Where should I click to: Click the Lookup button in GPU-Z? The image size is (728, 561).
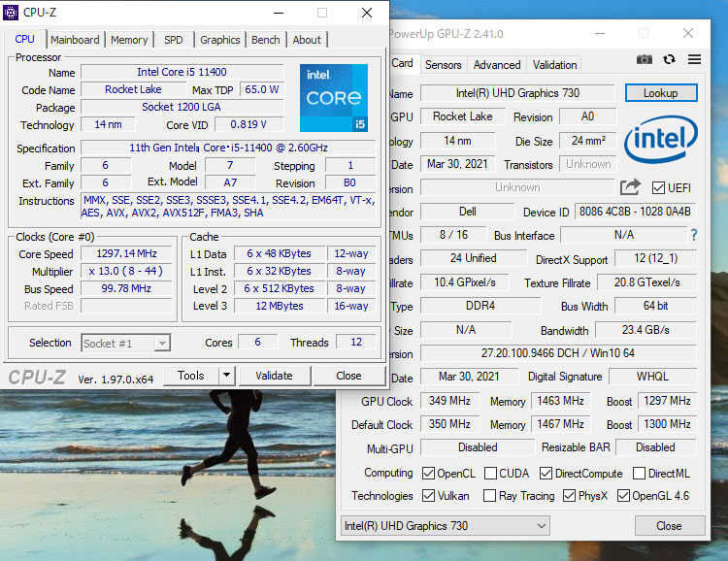[x=661, y=93]
